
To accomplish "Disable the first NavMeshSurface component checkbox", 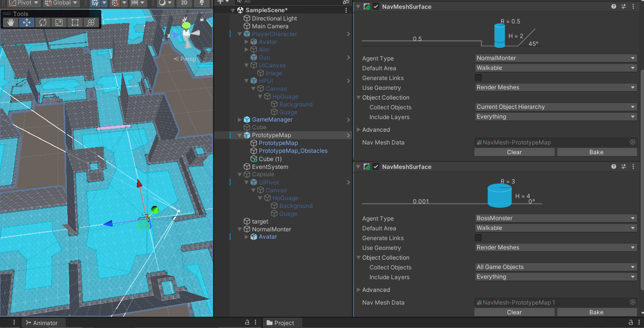I will 376,7.
